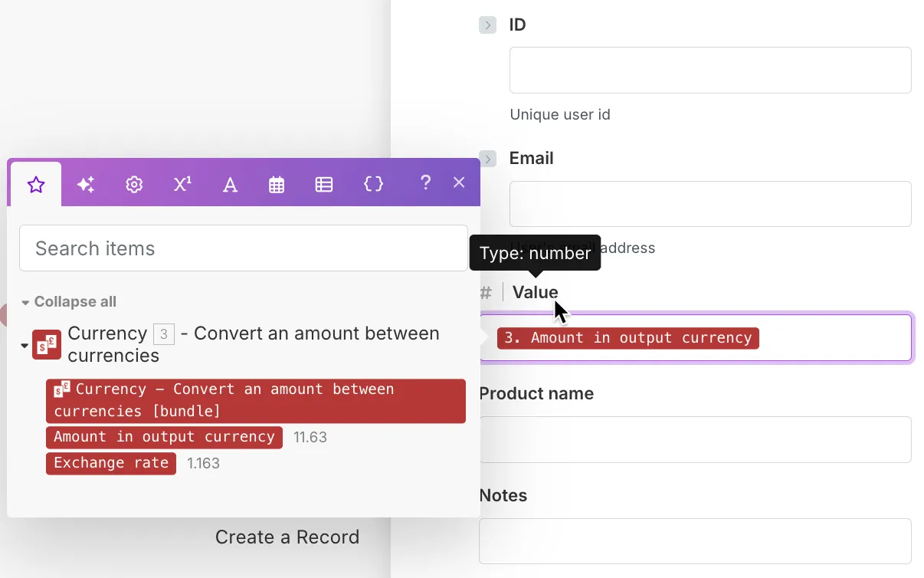Open the math functions tab

(182, 184)
